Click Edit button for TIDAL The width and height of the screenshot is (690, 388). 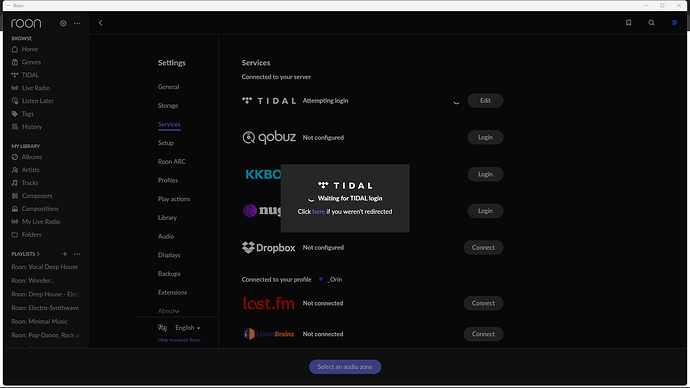click(x=485, y=101)
